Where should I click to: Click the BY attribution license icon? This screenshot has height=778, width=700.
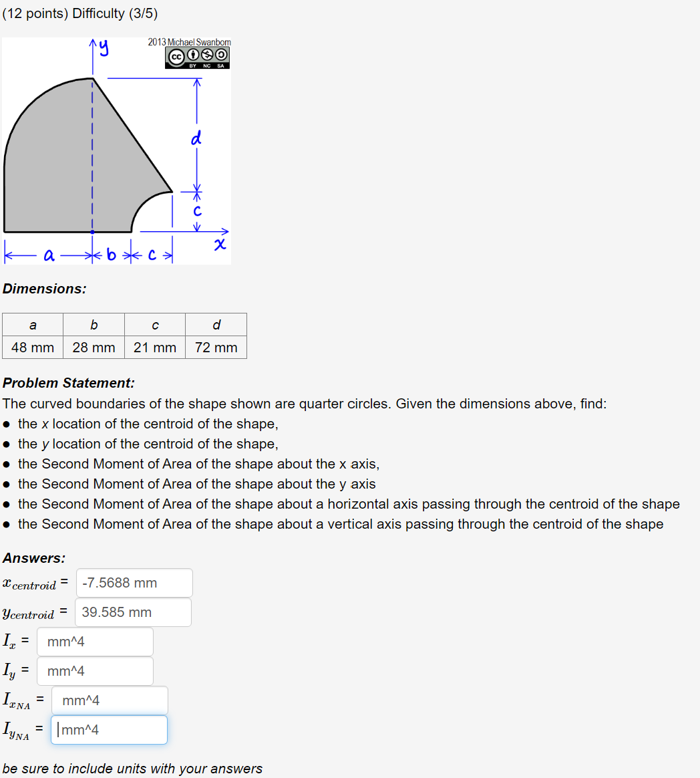point(192,55)
